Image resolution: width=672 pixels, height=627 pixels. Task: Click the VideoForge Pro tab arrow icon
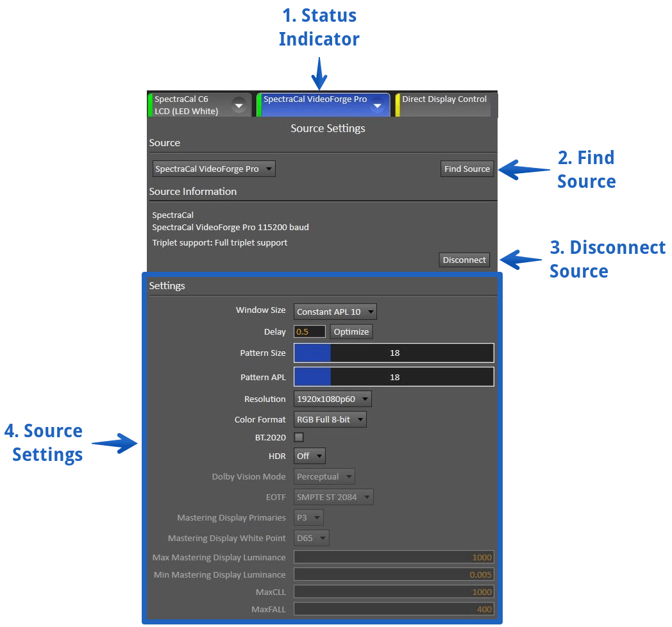[378, 106]
